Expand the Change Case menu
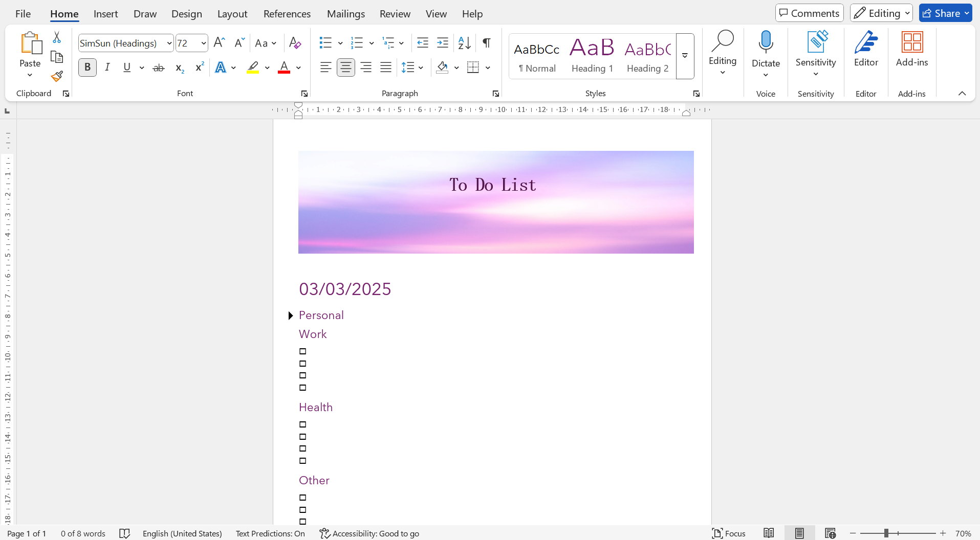 click(x=266, y=43)
